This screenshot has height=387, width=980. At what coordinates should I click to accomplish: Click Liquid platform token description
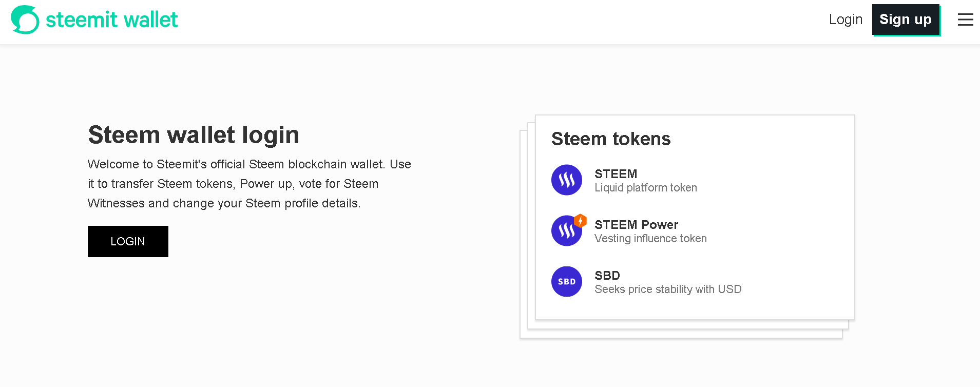click(x=646, y=188)
